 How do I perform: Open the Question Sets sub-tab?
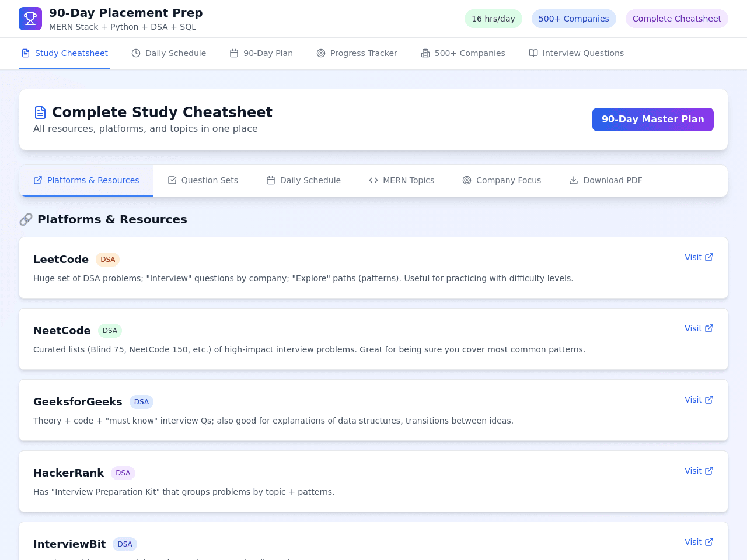(203, 180)
